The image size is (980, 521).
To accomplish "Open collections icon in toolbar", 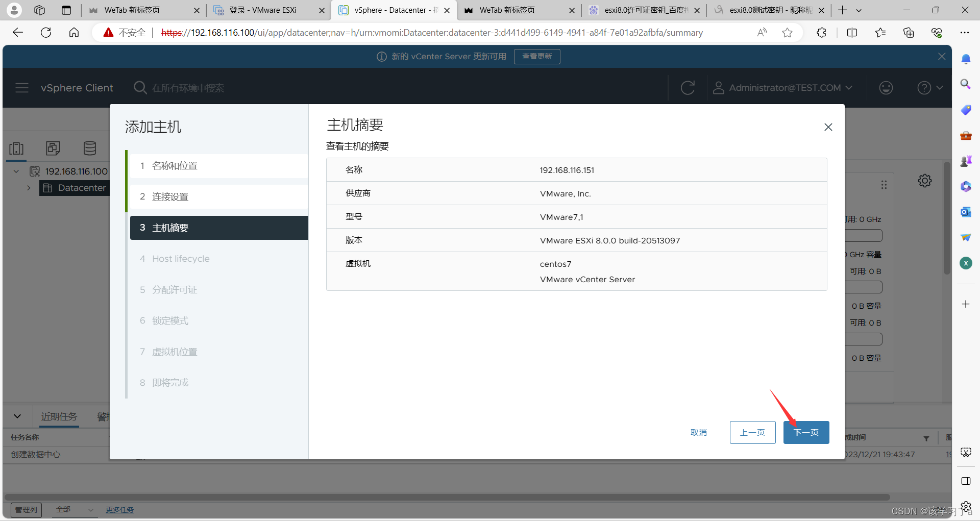I will (909, 33).
